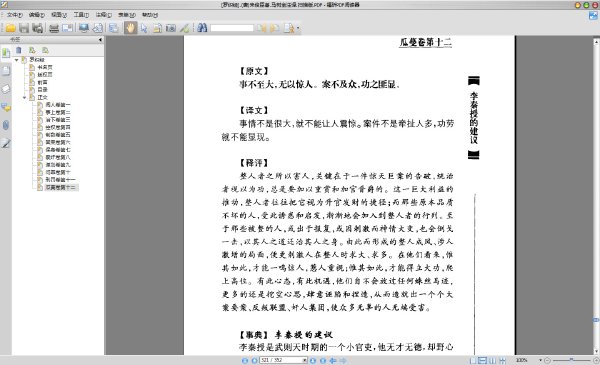Show the Comments panel speech-bubble icon
600x365 pixels.
6,108
